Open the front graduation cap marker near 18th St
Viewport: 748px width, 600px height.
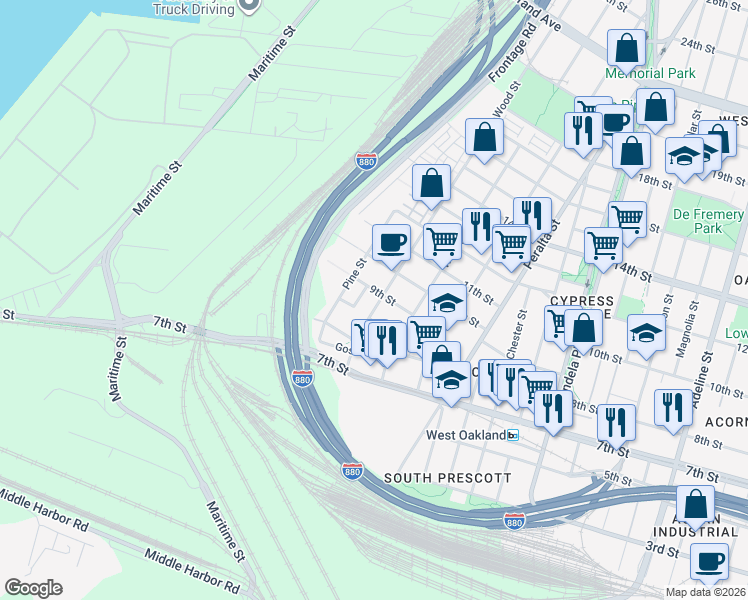(685, 157)
